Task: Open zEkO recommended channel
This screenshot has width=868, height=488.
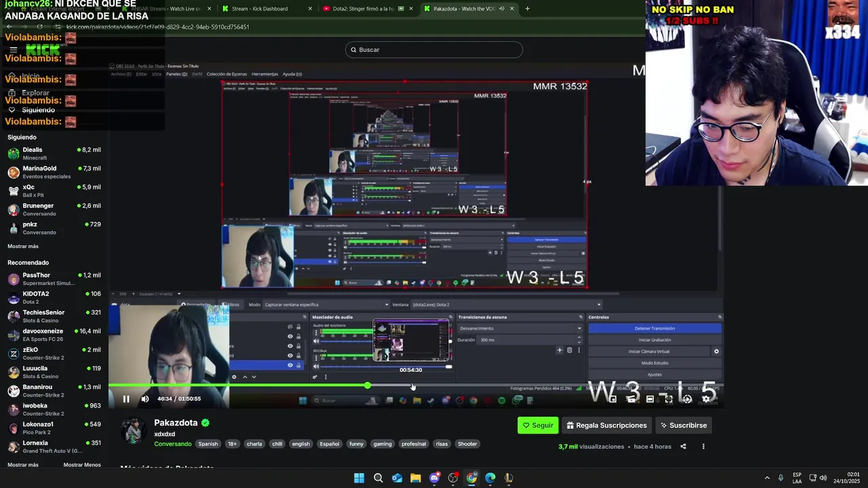Action: coord(54,354)
